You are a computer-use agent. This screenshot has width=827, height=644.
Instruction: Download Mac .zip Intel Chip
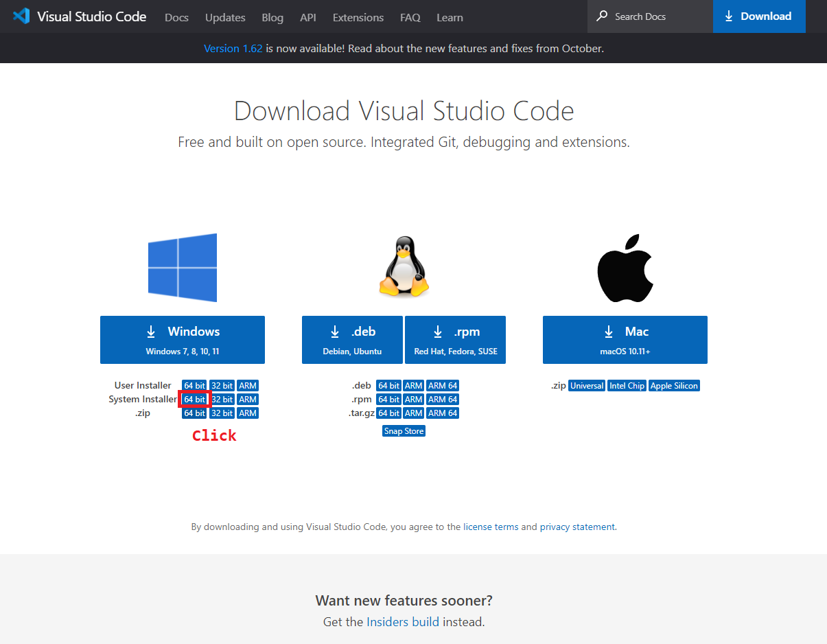[x=627, y=386]
